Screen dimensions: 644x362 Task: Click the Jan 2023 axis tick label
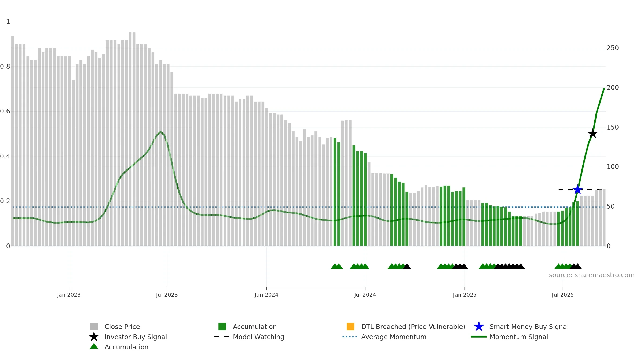tap(69, 295)
